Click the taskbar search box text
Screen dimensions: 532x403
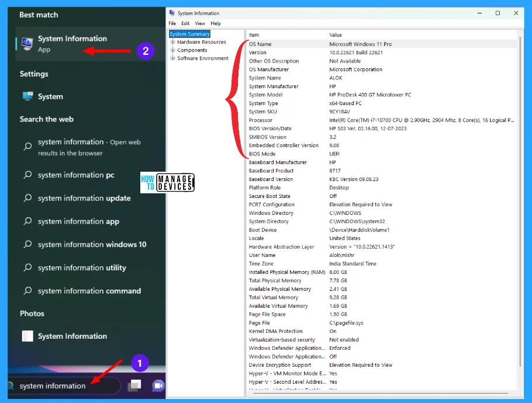point(53,385)
